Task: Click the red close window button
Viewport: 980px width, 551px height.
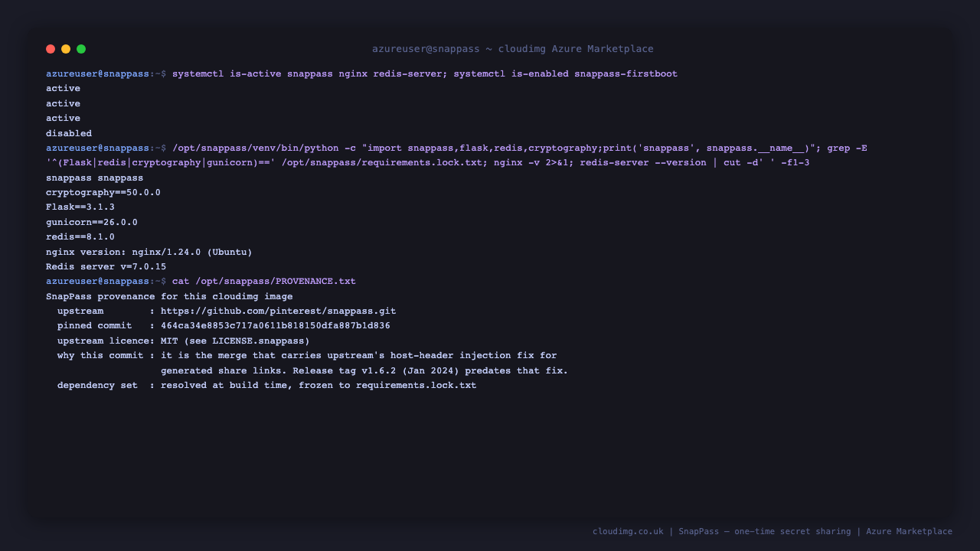Action: click(51, 49)
